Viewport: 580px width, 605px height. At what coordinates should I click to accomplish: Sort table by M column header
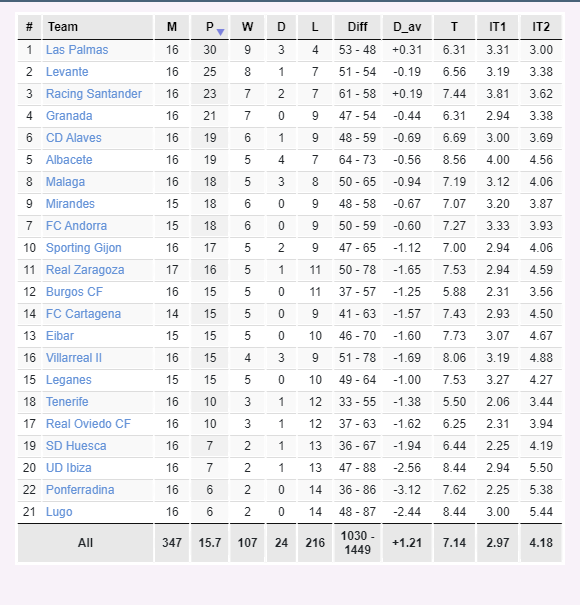click(172, 27)
